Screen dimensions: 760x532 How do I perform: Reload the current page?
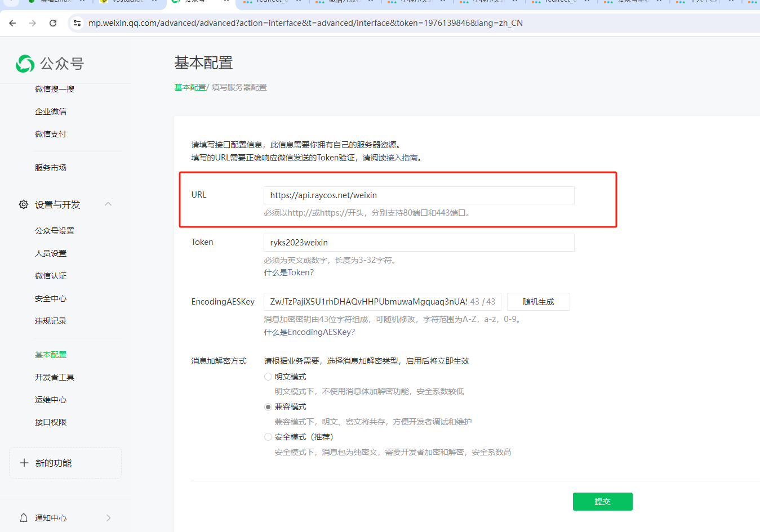pyautogui.click(x=53, y=23)
